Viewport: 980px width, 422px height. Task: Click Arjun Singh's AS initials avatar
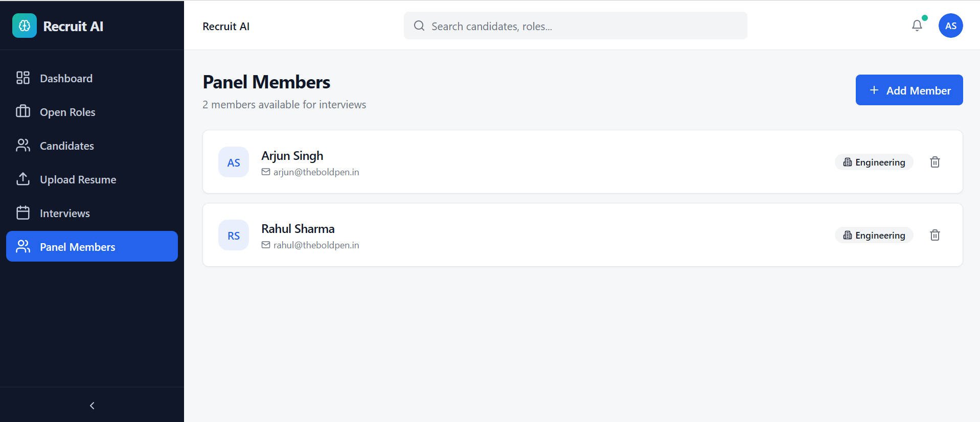pos(234,162)
